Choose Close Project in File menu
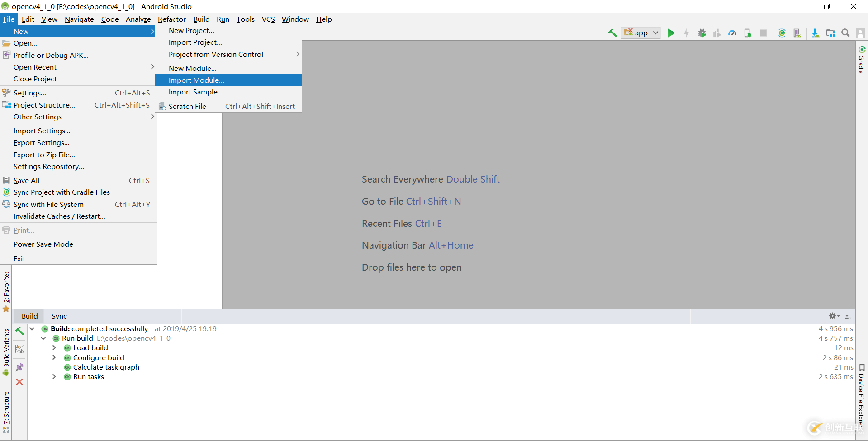This screenshot has width=868, height=441. [x=78, y=79]
